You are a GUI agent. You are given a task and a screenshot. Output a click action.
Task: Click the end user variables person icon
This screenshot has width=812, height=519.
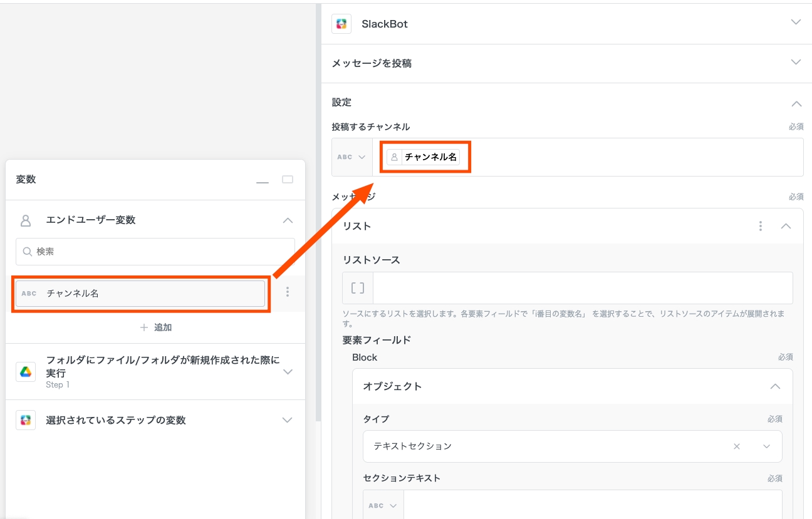pyautogui.click(x=26, y=220)
